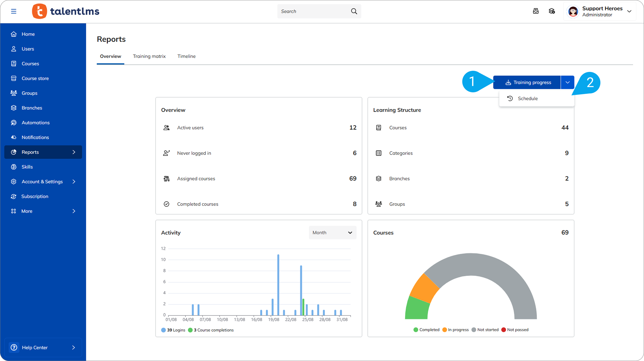The width and height of the screenshot is (644, 361).
Task: Select Schedule from the dropdown menu
Action: pos(528,99)
